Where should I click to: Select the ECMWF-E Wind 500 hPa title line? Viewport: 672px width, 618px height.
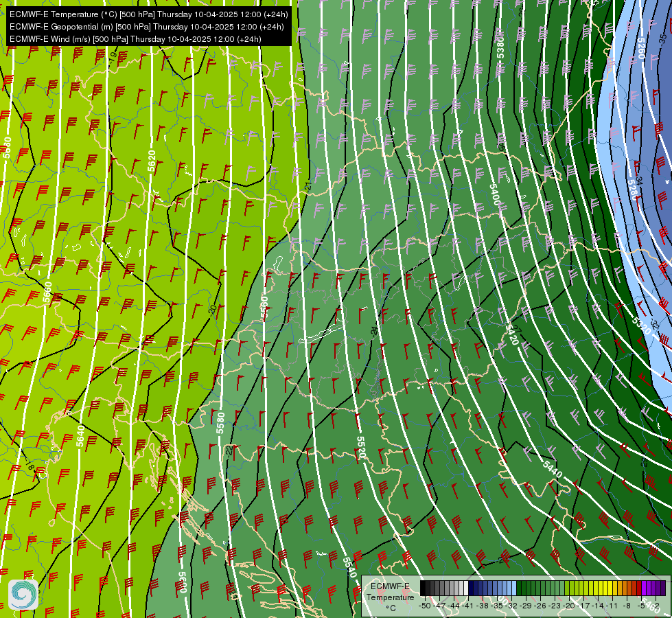[135, 39]
